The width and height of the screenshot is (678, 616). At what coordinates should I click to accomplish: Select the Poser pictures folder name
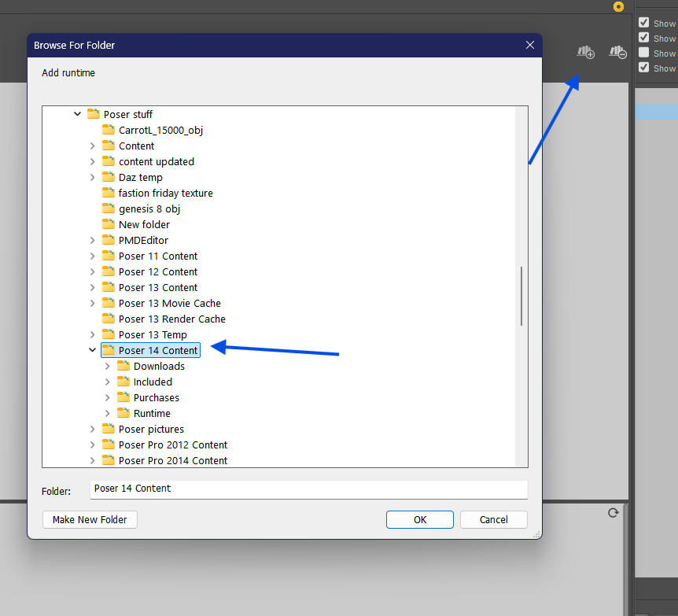pos(151,429)
